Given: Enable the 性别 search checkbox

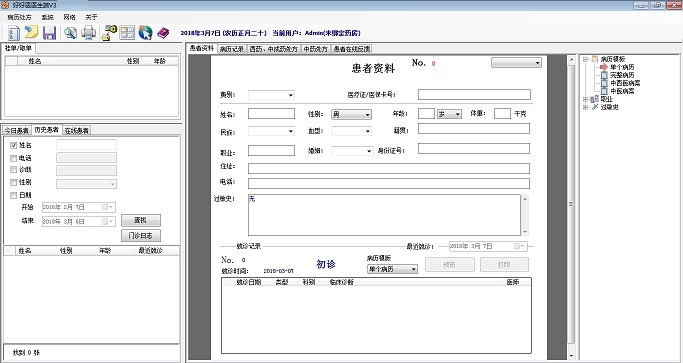Looking at the screenshot, I should (14, 182).
